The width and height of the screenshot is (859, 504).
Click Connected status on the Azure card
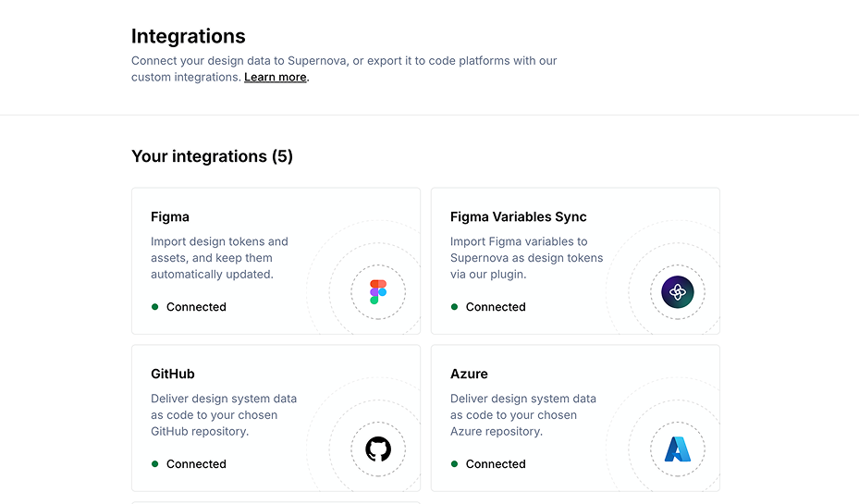(495, 464)
